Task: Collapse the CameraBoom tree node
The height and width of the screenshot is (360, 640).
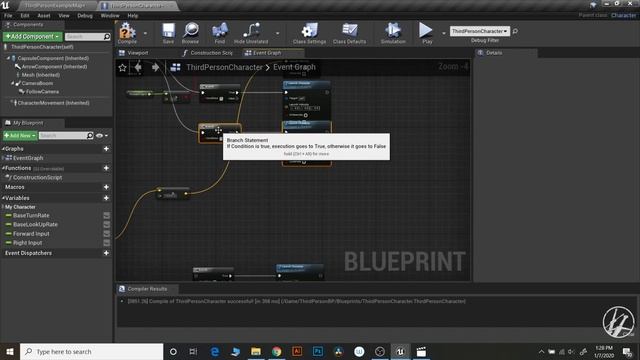Action: pos(12,83)
